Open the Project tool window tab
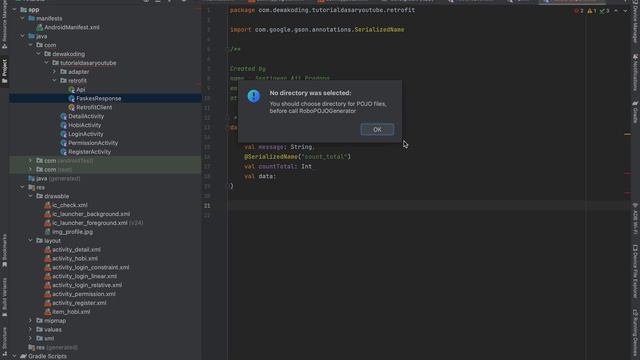640x360 pixels. click(x=4, y=71)
